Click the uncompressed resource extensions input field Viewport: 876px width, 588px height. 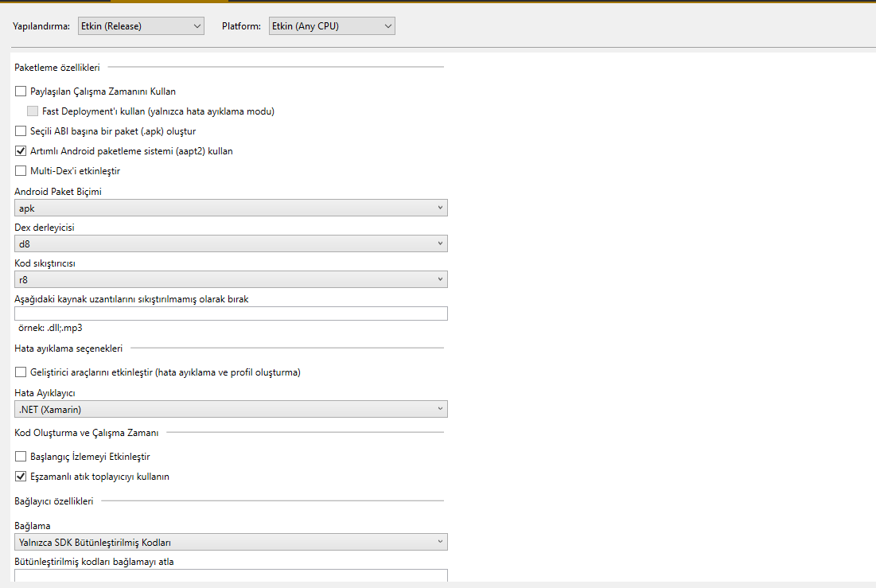pos(231,313)
